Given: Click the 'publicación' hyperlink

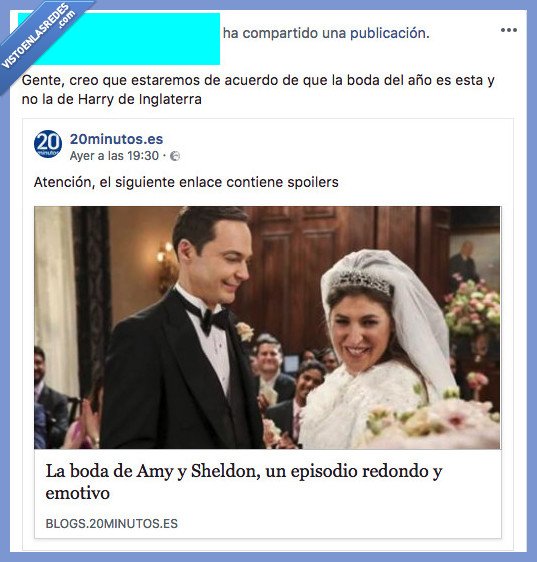Looking at the screenshot, I should pyautogui.click(x=389, y=33).
